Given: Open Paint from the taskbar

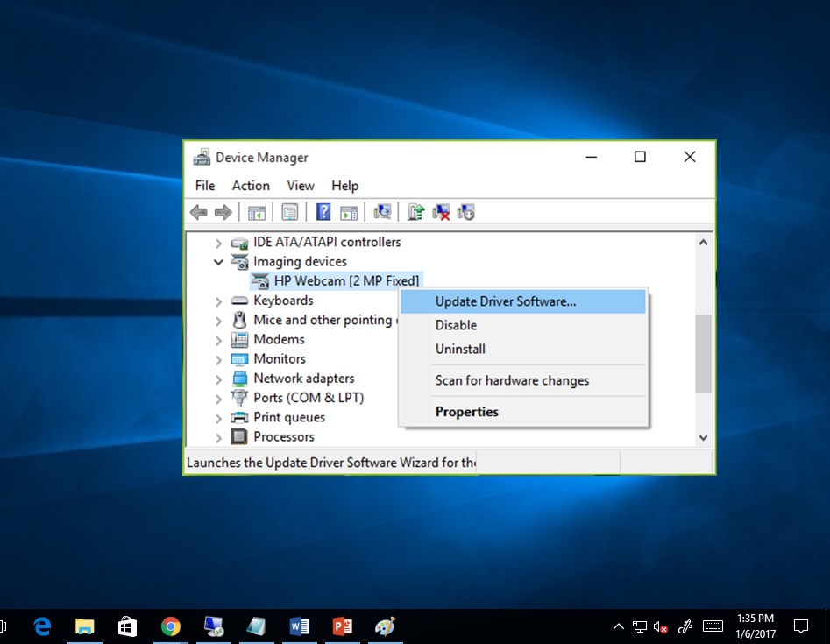Looking at the screenshot, I should [x=386, y=626].
